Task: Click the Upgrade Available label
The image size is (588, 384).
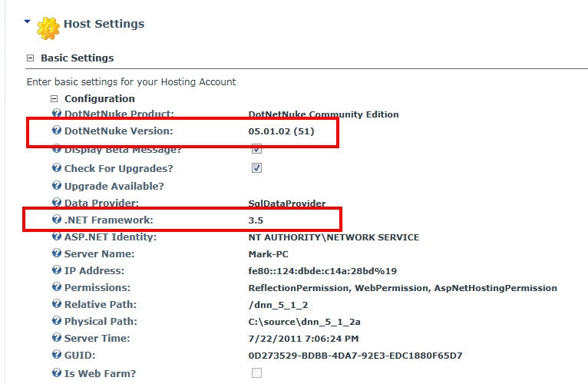Action: [114, 186]
